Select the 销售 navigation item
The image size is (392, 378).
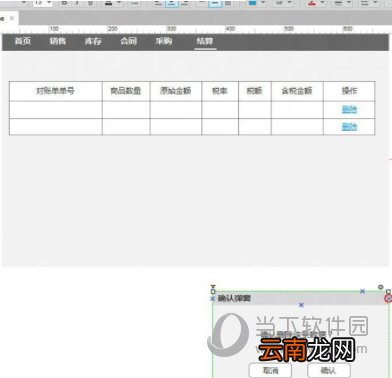58,41
